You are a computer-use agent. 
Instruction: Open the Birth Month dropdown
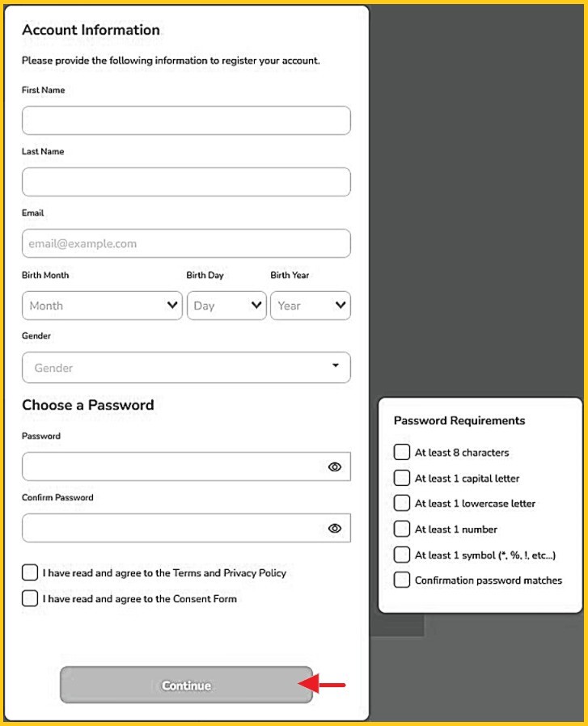click(x=103, y=306)
